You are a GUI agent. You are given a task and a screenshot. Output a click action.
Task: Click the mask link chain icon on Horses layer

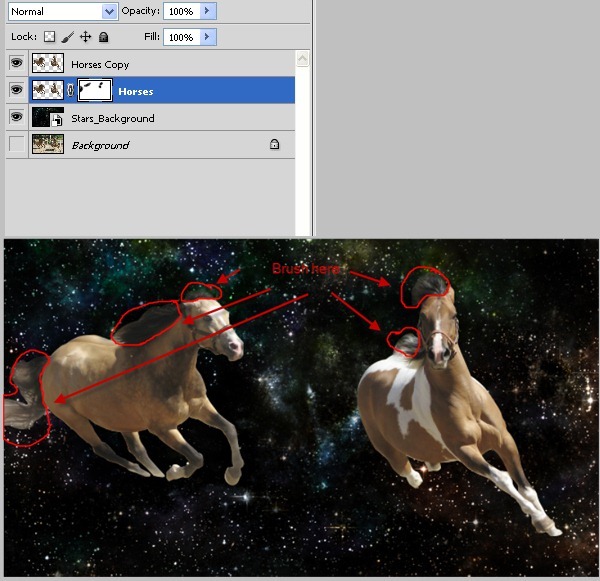point(70,90)
